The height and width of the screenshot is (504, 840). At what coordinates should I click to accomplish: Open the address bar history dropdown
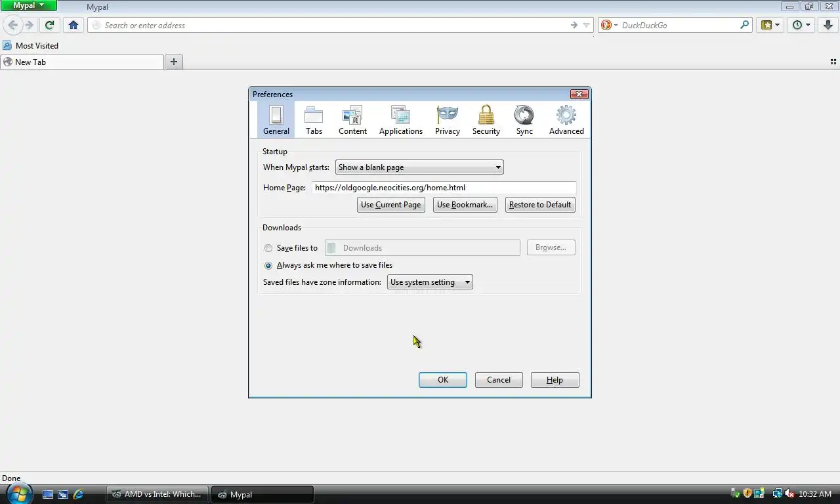tap(587, 25)
